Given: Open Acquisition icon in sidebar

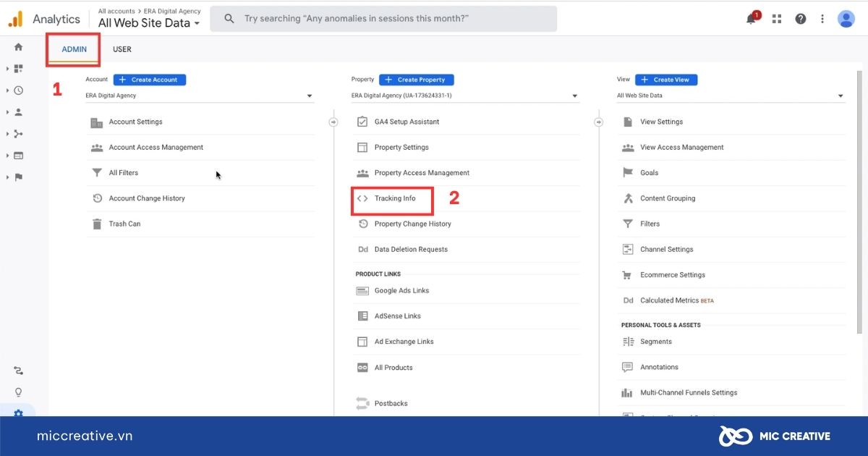Looking at the screenshot, I should [x=19, y=134].
